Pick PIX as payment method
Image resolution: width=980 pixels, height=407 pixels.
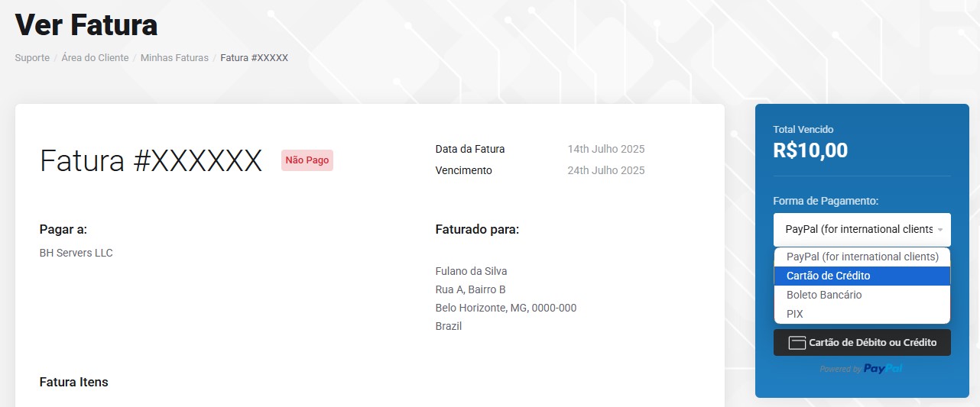[x=862, y=314]
